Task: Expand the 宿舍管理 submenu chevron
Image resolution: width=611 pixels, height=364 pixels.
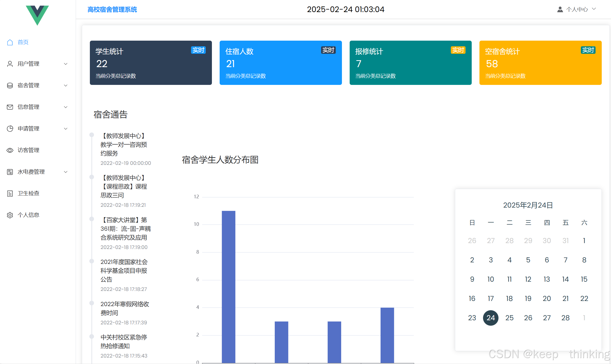Action: pos(66,85)
